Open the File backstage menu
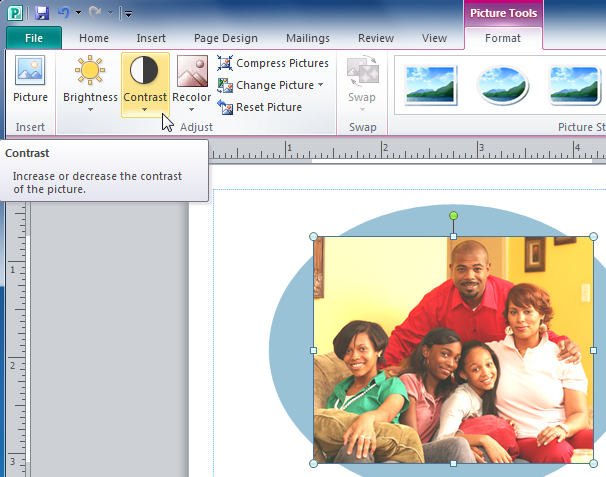 34,38
